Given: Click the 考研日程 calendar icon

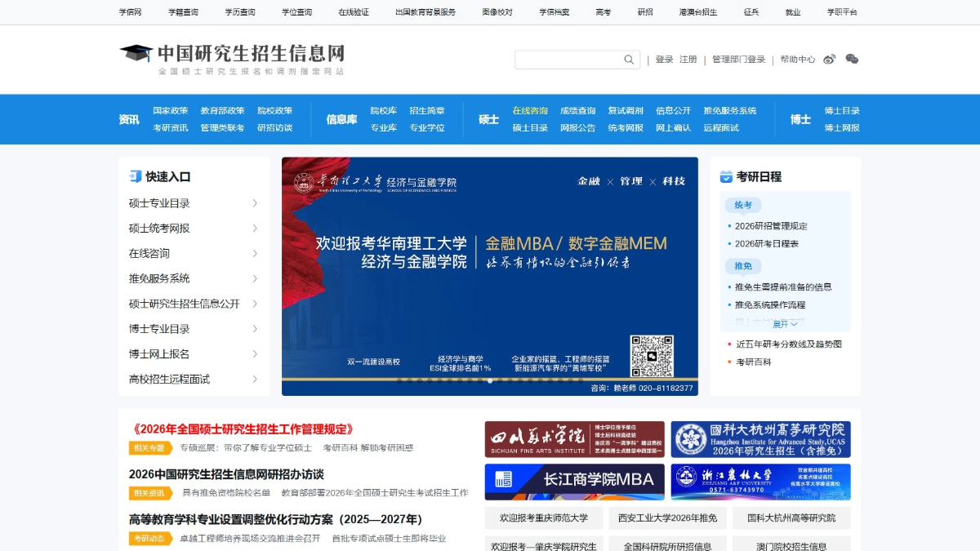Looking at the screenshot, I should pyautogui.click(x=726, y=176).
